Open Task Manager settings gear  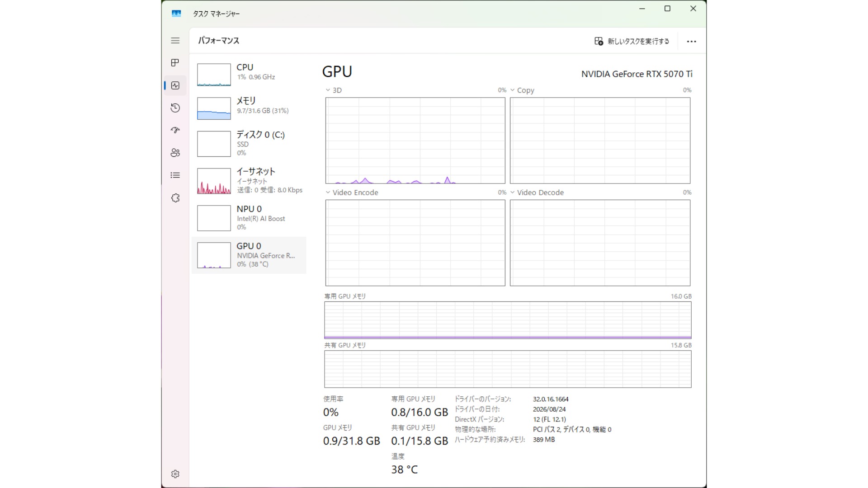pyautogui.click(x=175, y=474)
